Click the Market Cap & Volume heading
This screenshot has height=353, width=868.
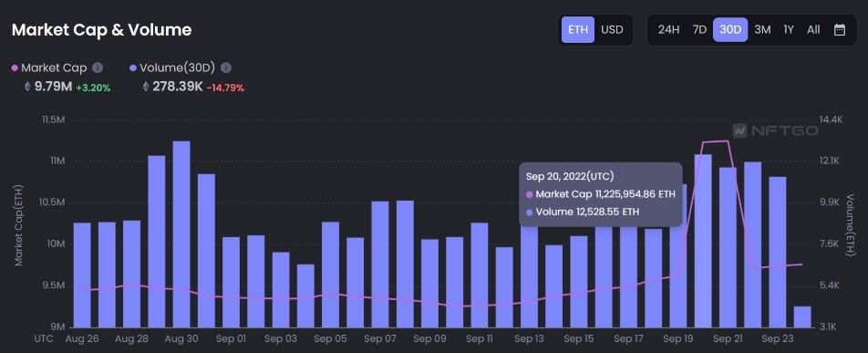point(101,30)
